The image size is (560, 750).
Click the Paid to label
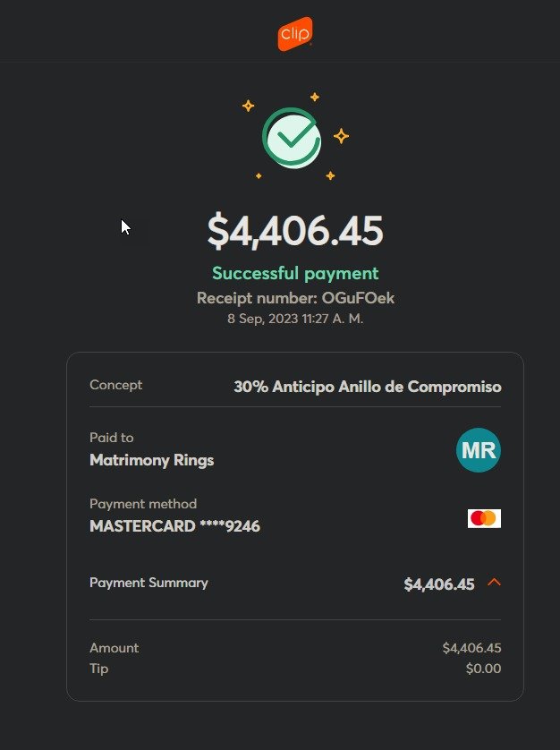tap(112, 438)
